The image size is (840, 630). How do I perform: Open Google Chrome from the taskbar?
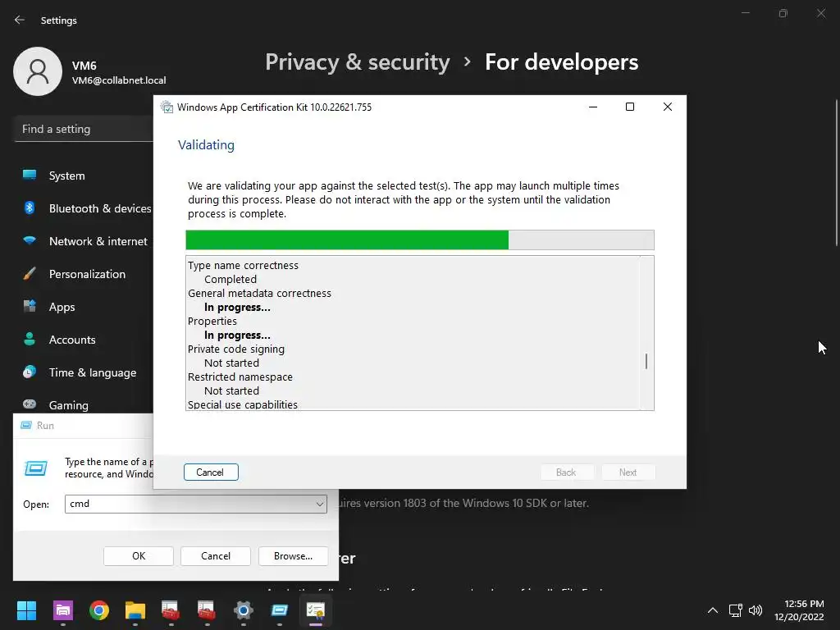tap(99, 610)
